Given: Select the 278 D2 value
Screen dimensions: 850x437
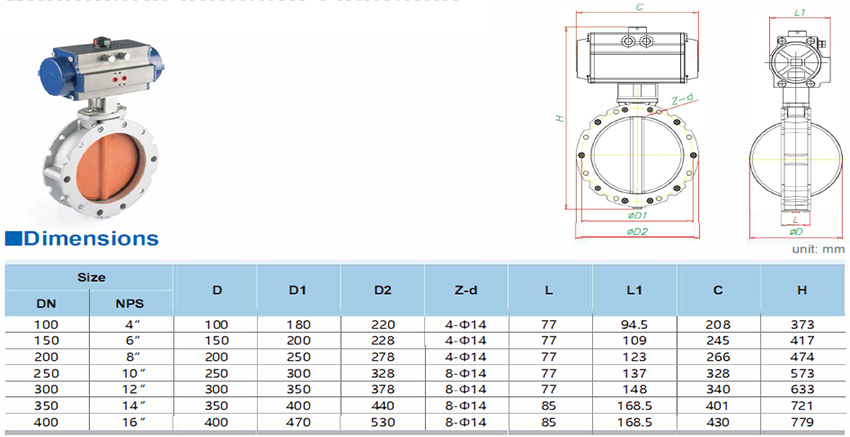Looking at the screenshot, I should [x=383, y=357].
